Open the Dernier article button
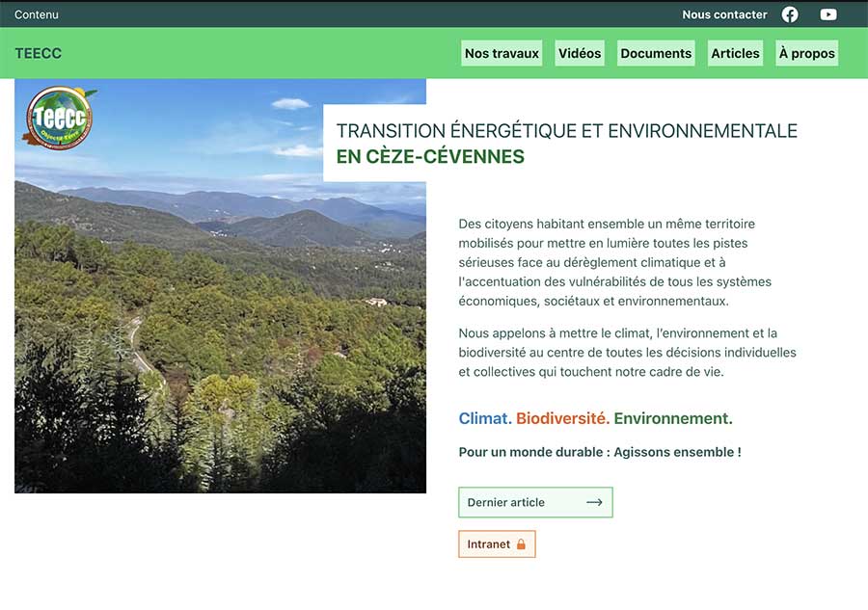Image resolution: width=868 pixels, height=610 pixels. 535,502
